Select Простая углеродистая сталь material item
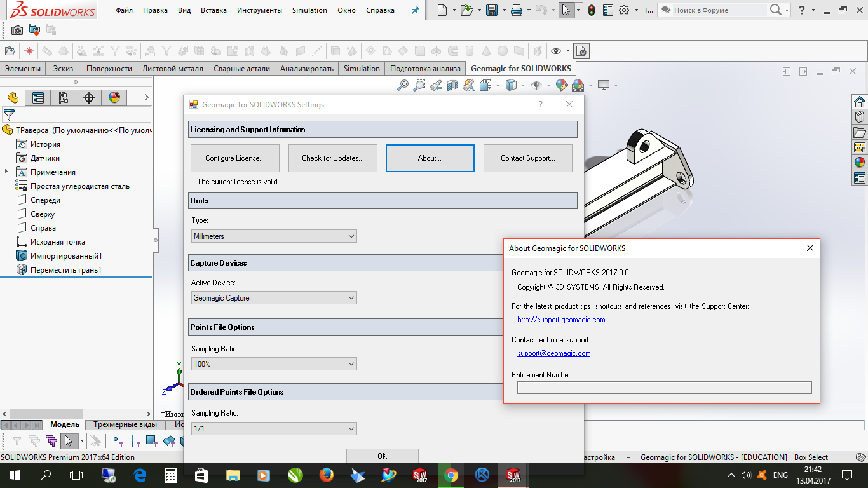 [x=80, y=186]
